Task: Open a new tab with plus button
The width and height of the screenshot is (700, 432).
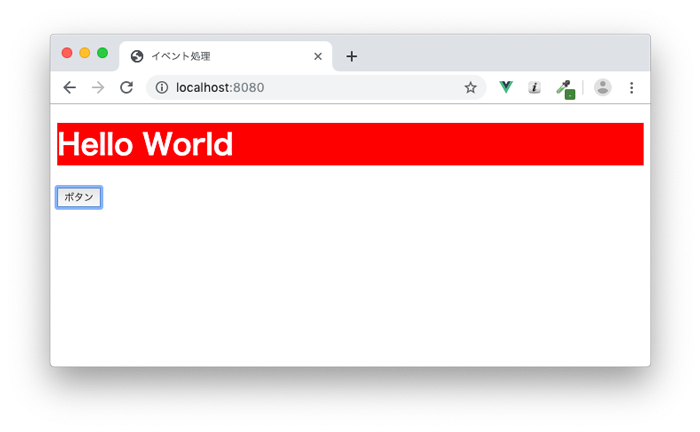Action: pyautogui.click(x=351, y=56)
